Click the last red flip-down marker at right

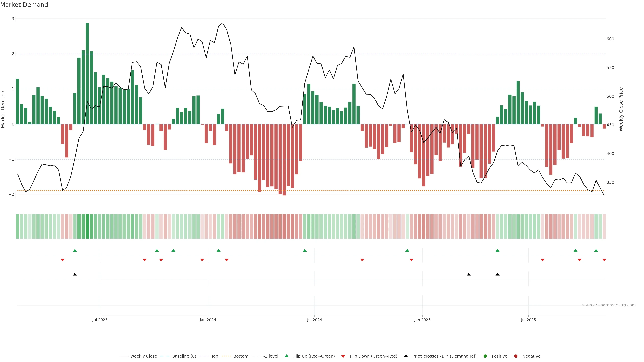tap(604, 260)
